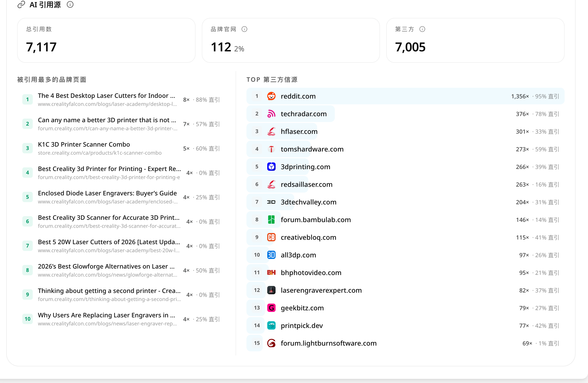Screen dimensions: 588x383
Task: Click the 3dtechvalley.com icon
Action: click(271, 202)
